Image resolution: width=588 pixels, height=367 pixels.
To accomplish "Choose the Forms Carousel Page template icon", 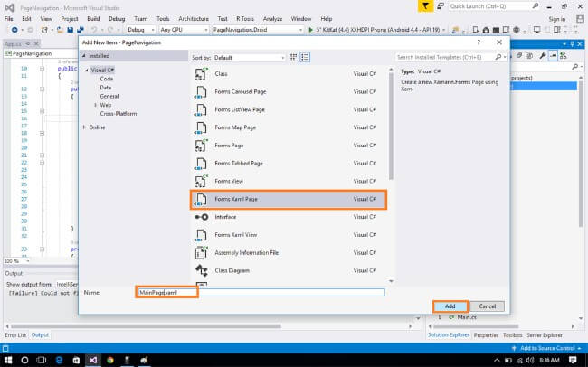I will click(201, 92).
